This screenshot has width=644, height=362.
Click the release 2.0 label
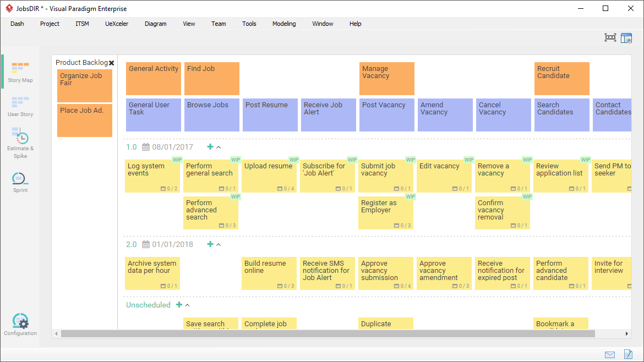coord(132,244)
